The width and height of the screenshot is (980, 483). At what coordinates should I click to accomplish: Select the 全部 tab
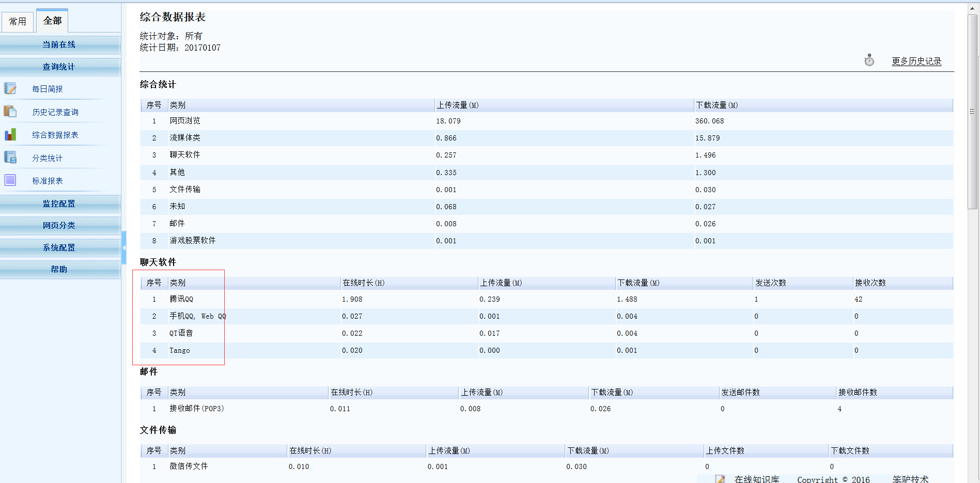(52, 21)
